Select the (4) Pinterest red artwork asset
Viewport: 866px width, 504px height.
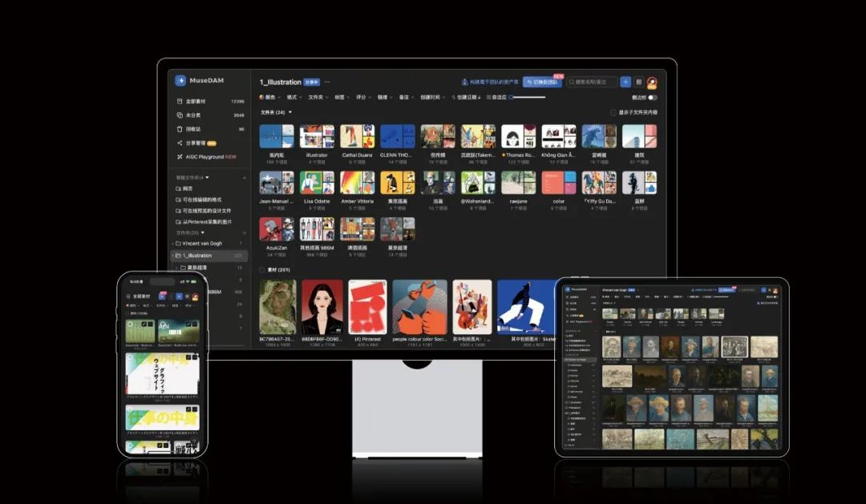(367, 307)
